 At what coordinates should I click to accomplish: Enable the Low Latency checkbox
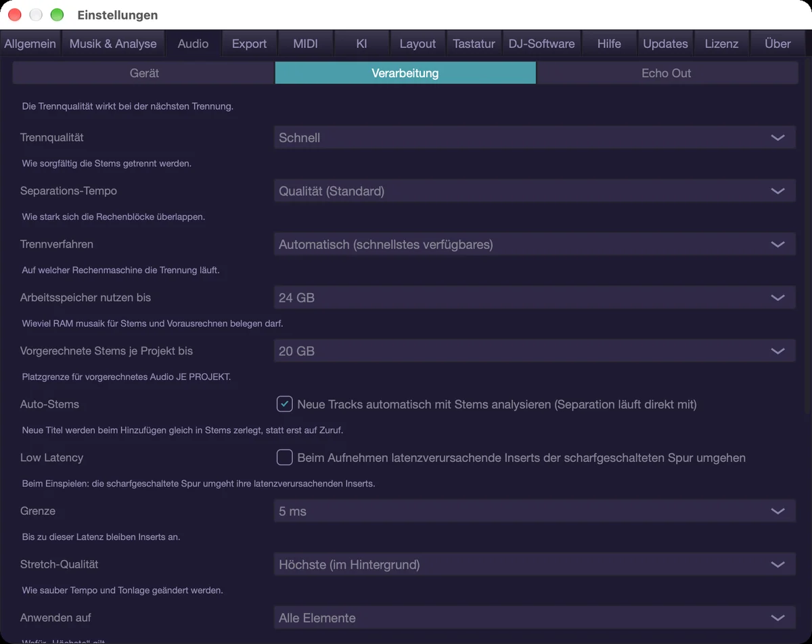284,457
